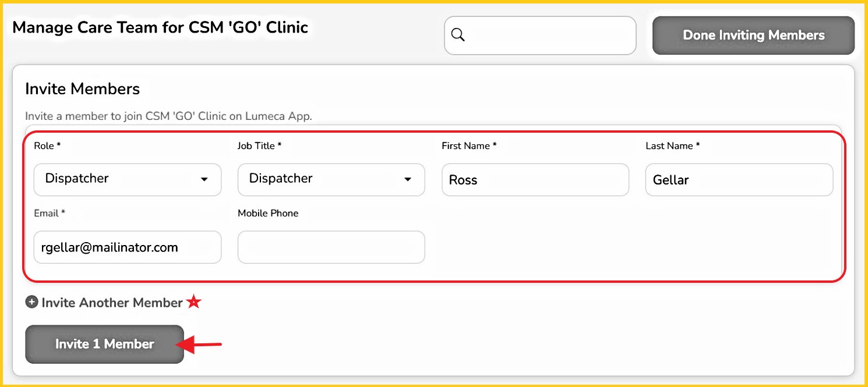Click the "Mobile Phone" field label
Viewport: 868px width, 387px height.
pyautogui.click(x=268, y=214)
